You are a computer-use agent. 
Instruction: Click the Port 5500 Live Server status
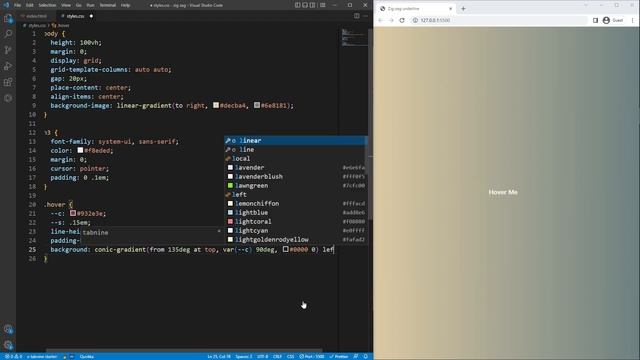click(312, 356)
